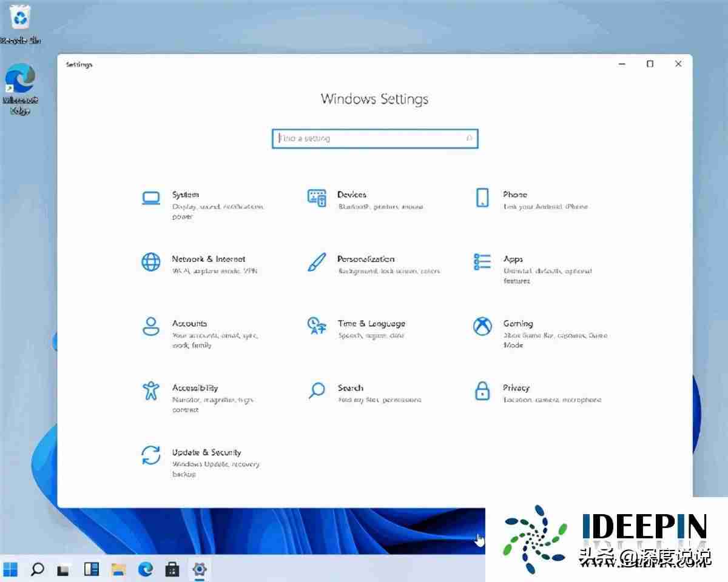728x582 pixels.
Task: Click 'Background, lock screen, colors' text
Action: point(389,271)
